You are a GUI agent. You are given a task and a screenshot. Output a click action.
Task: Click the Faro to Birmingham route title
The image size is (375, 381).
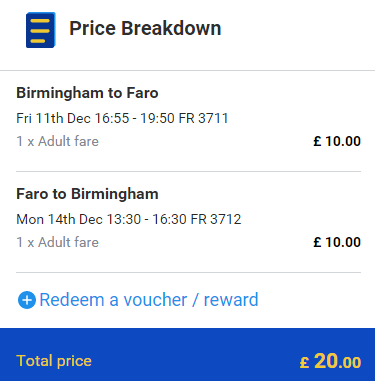87,194
